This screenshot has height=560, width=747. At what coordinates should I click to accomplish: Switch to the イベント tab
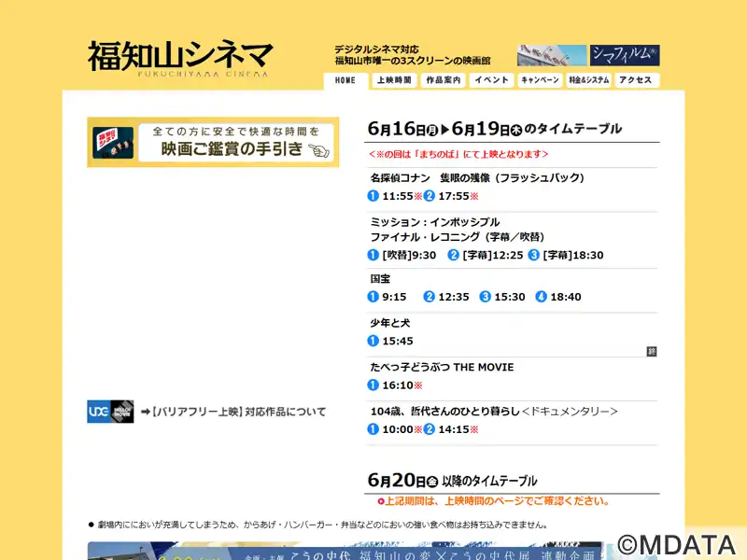click(x=492, y=80)
